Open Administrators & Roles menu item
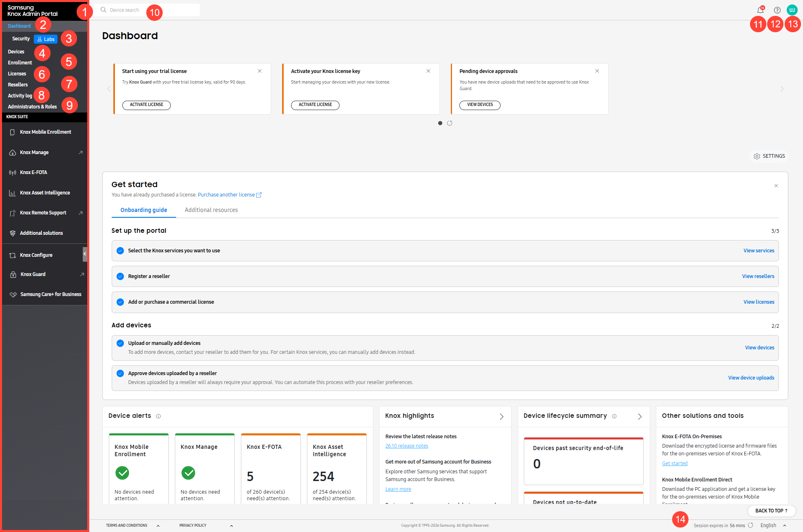 (32, 107)
